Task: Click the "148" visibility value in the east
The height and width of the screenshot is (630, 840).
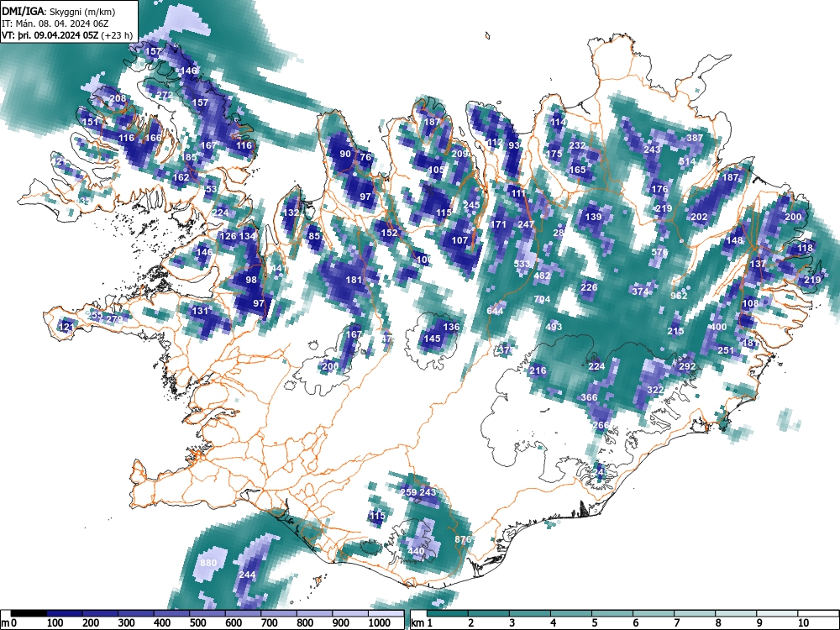Action: [734, 240]
